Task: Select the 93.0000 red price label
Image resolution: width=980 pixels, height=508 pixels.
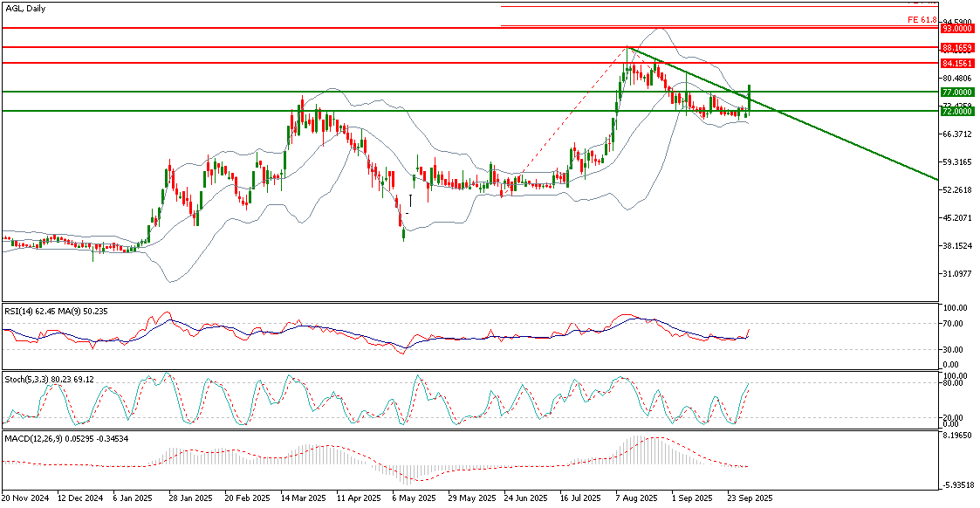Action: 957,28
